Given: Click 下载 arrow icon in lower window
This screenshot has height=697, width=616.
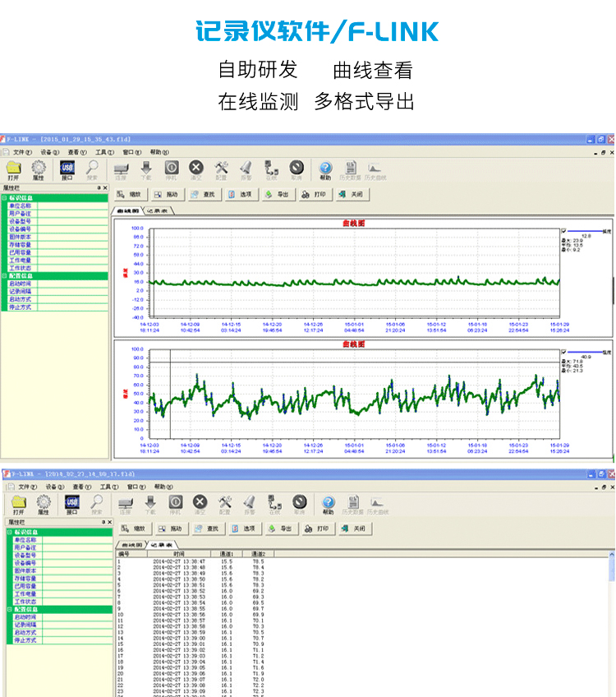Looking at the screenshot, I should [x=150, y=505].
